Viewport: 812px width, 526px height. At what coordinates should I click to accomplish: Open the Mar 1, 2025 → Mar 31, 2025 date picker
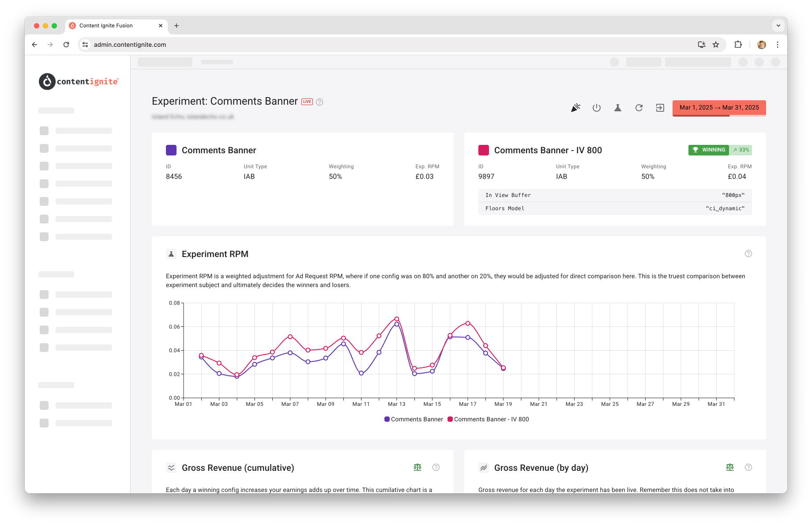[719, 108]
